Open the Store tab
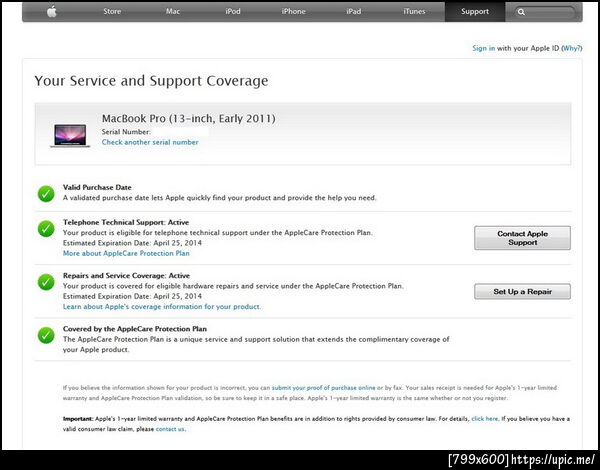The image size is (600, 470). (112, 11)
